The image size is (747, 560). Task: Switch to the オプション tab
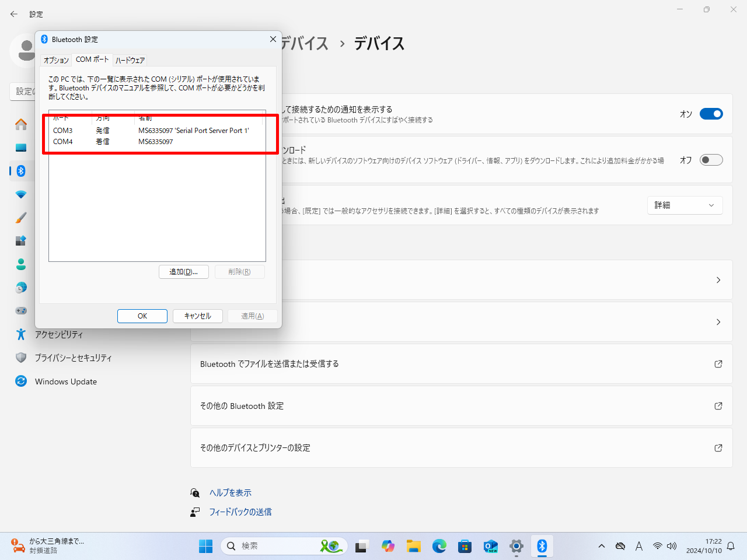(x=56, y=60)
